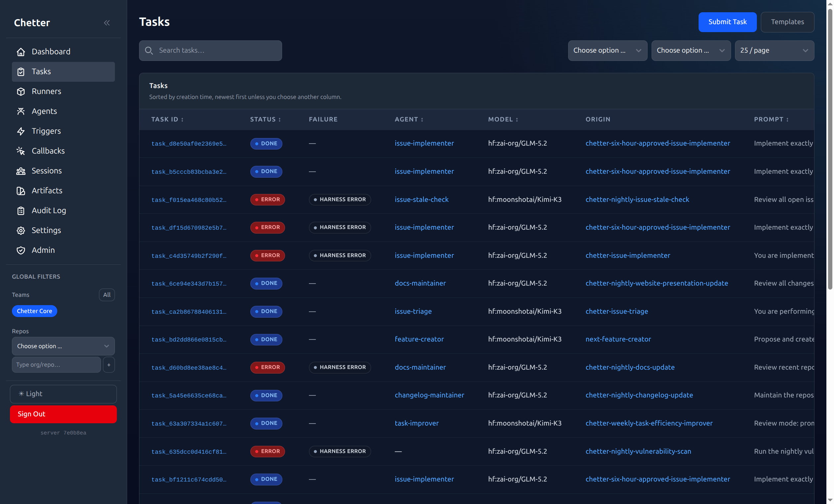Viewport: 834px width, 504px height.
Task: Open the 25 / page dropdown
Action: [774, 50]
